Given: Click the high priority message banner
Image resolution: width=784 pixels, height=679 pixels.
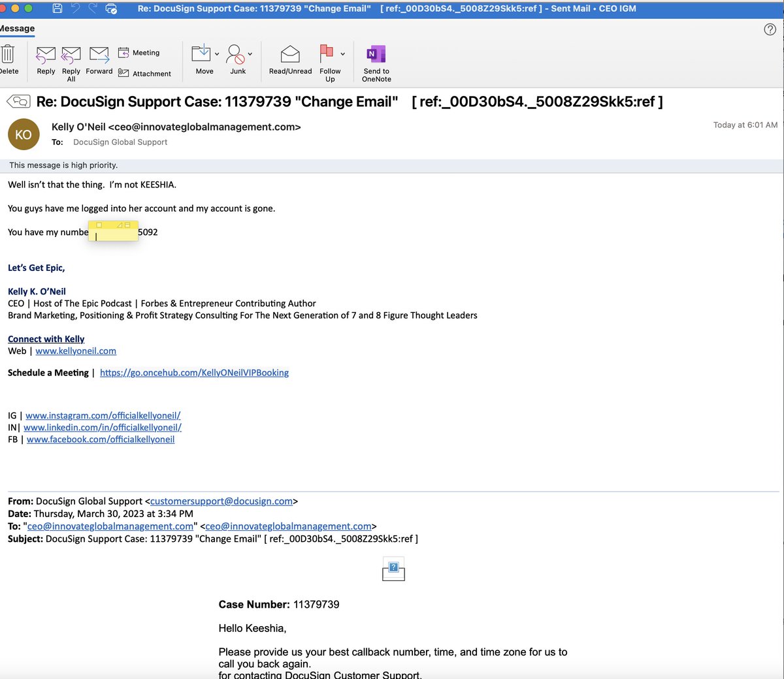Looking at the screenshot, I should [392, 165].
